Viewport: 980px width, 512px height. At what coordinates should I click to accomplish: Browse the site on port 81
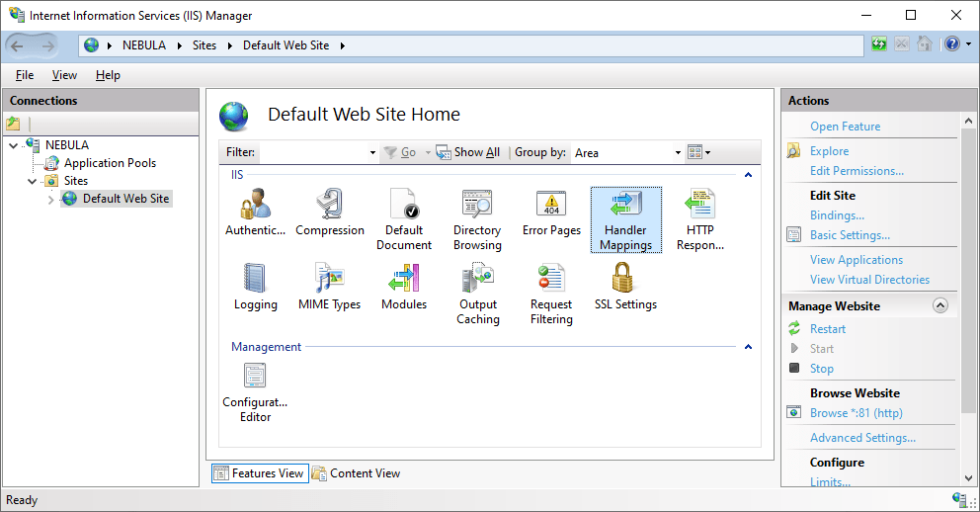[857, 412]
